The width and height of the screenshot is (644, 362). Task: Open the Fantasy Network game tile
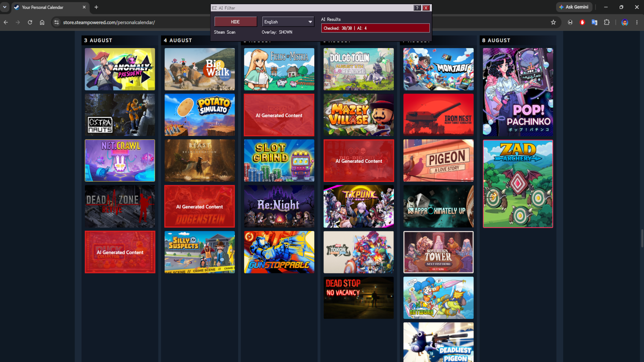438,298
